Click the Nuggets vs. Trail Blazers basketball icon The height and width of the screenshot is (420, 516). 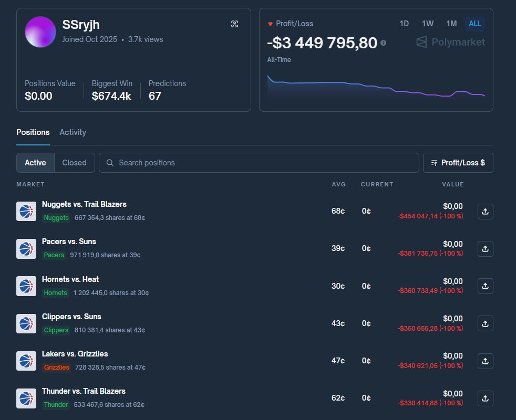26,211
